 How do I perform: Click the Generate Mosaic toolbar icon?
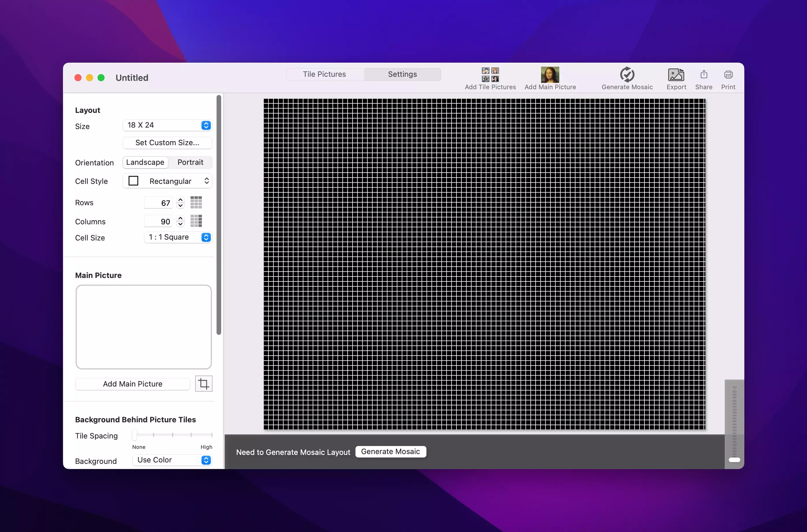627,75
